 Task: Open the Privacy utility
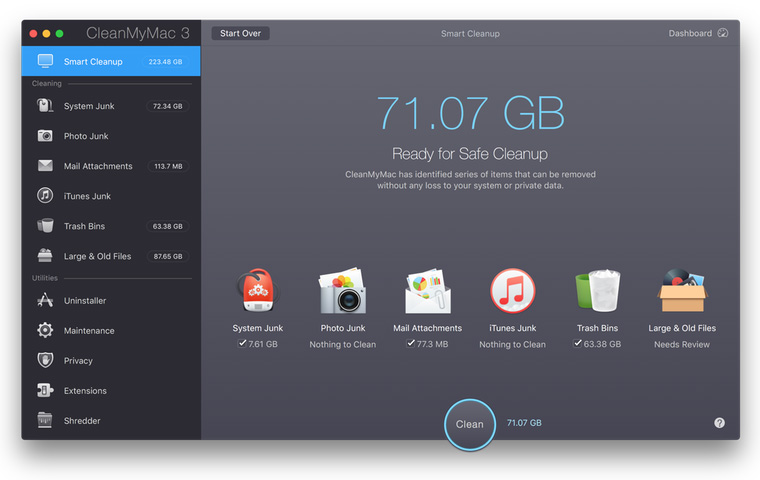coord(111,361)
